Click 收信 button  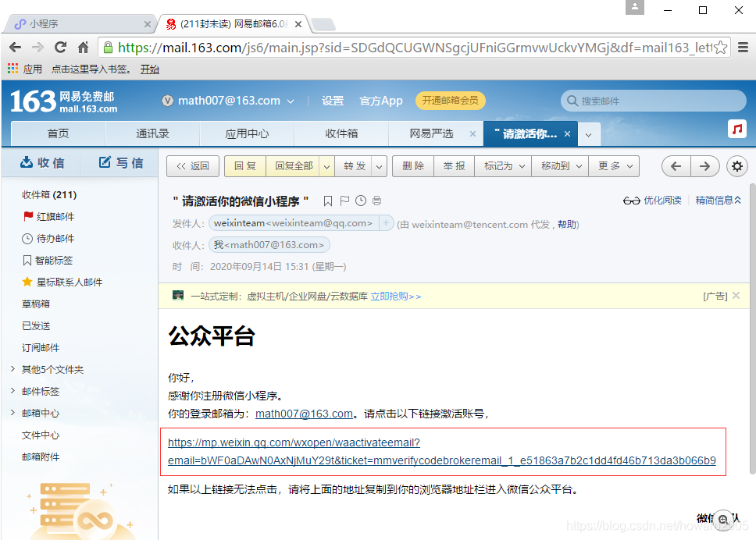point(42,163)
